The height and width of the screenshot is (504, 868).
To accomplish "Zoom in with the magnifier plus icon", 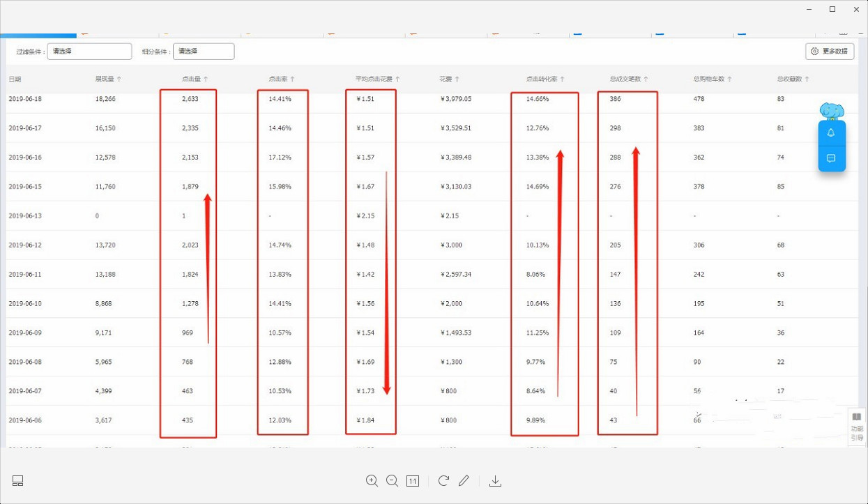I will point(372,481).
